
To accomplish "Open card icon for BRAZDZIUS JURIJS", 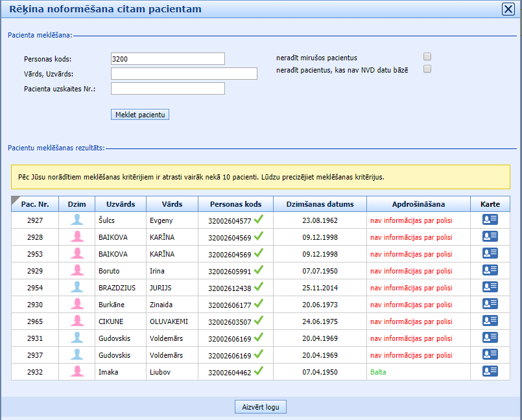I will (490, 287).
